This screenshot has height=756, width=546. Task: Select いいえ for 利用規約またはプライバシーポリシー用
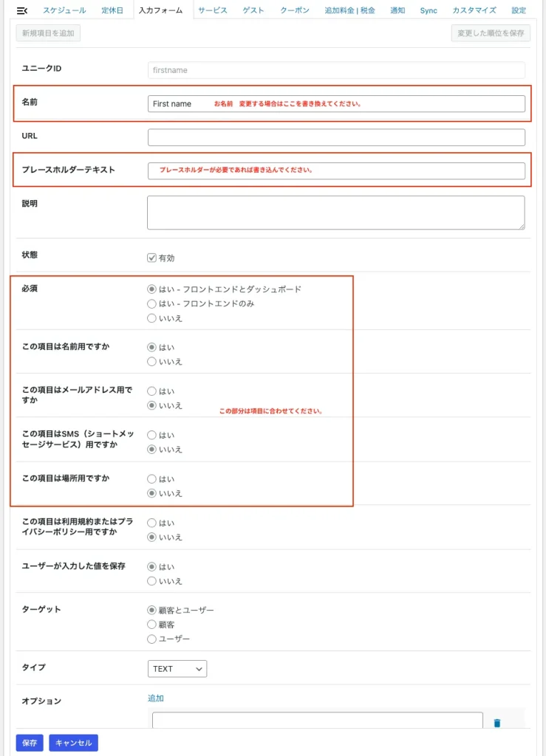151,537
